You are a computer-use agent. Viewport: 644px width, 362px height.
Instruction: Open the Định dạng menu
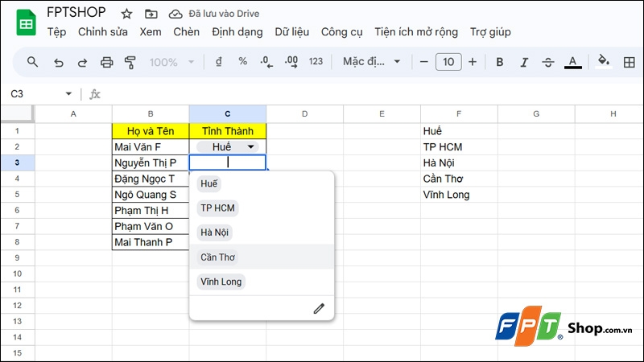click(x=237, y=32)
